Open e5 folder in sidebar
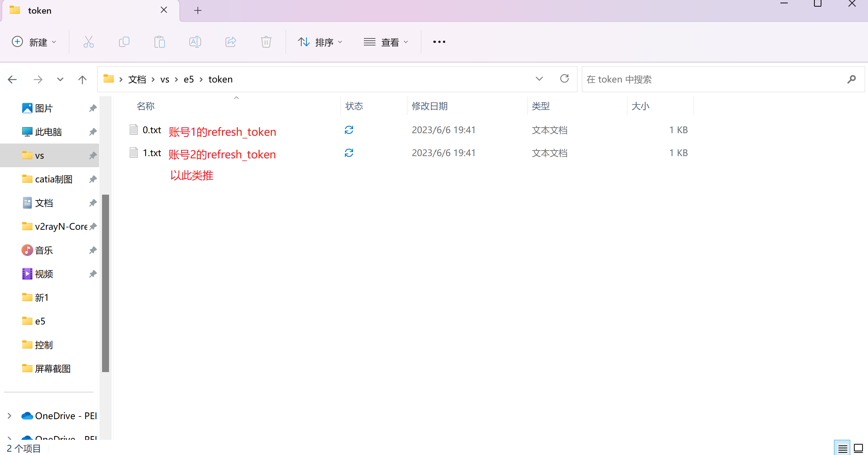The height and width of the screenshot is (455, 868). coord(40,321)
